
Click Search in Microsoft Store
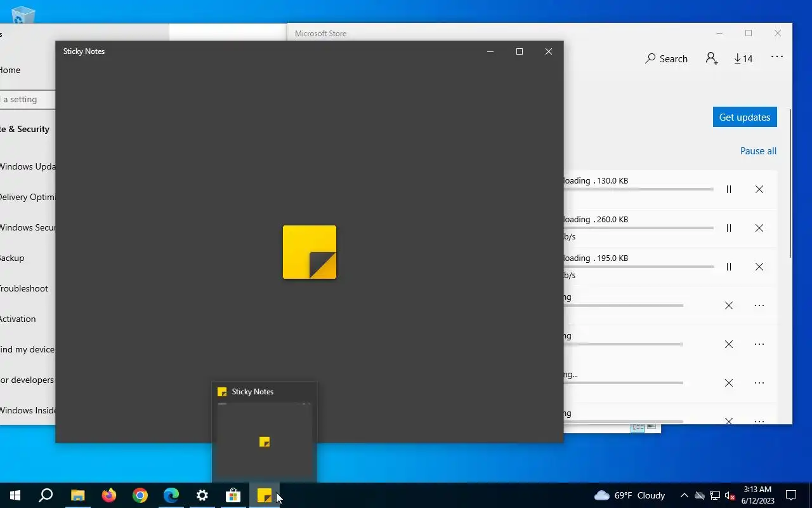click(666, 58)
